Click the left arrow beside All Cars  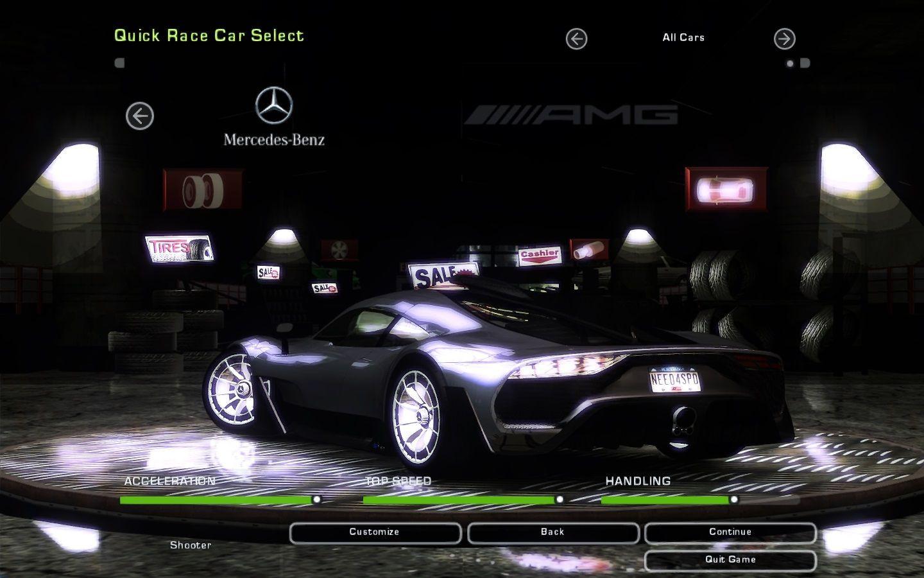(x=576, y=39)
